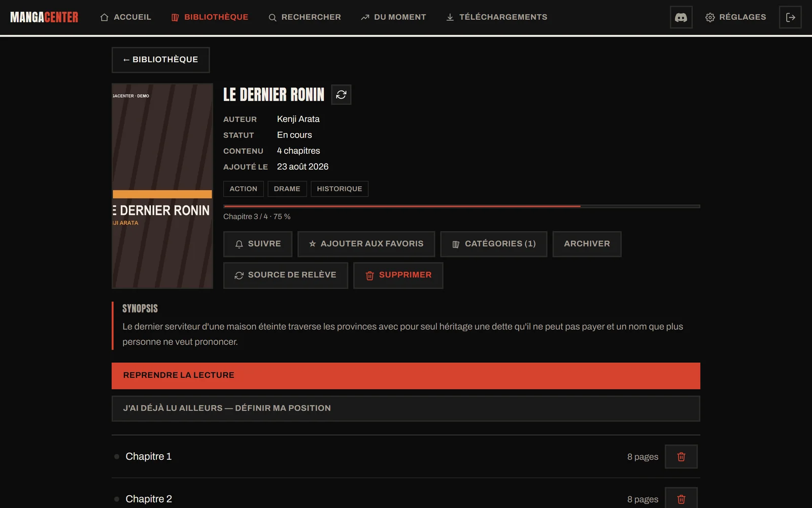Image resolution: width=812 pixels, height=508 pixels.
Task: Select the Action genre tag
Action: 244,189
